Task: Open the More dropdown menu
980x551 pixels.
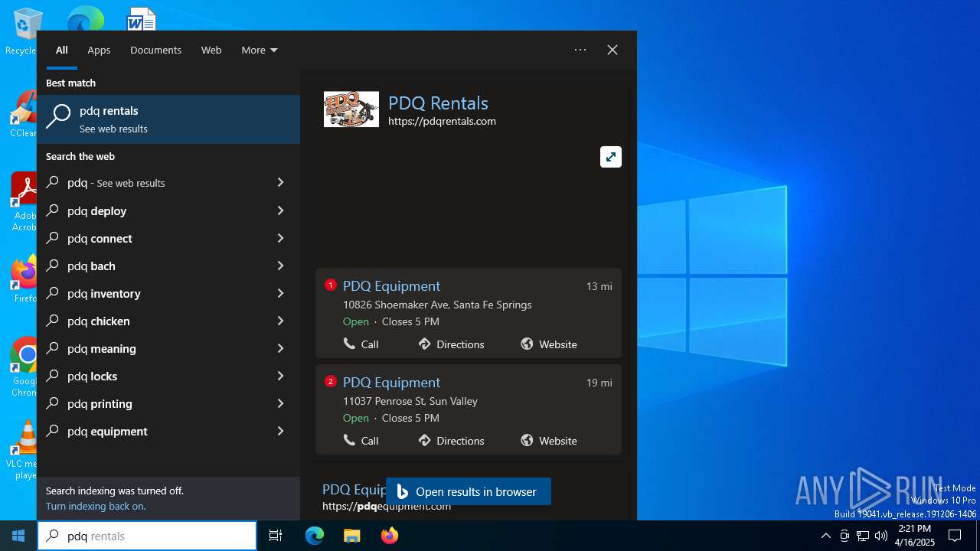Action: 260,50
